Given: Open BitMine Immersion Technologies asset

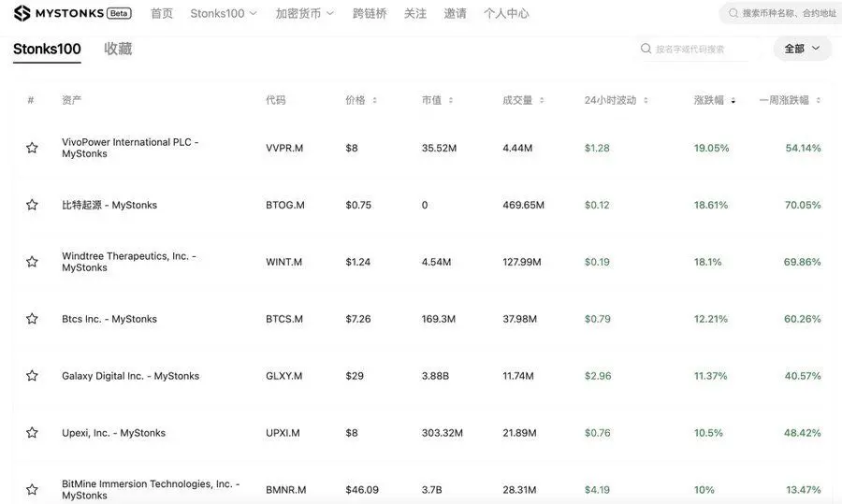Looking at the screenshot, I should pos(151,489).
